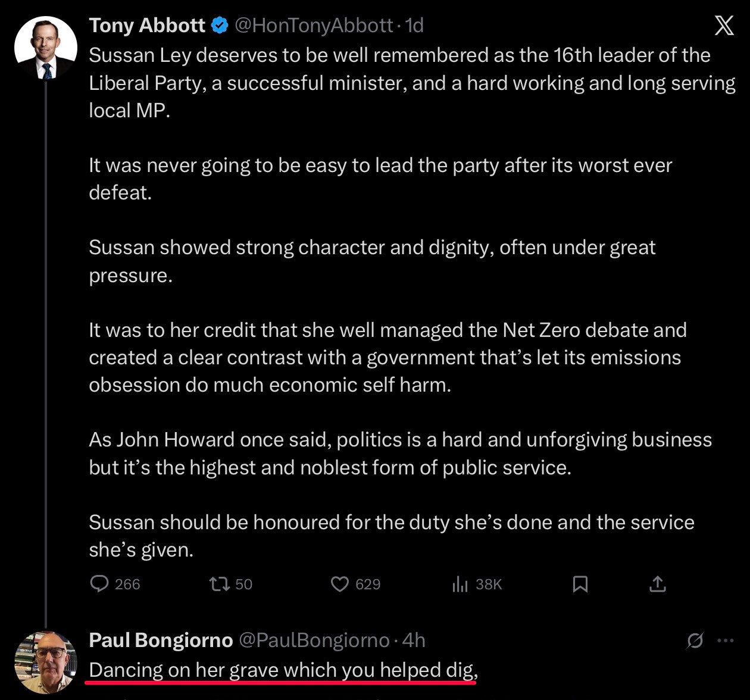Open the @HonTonyAbbott handle link
This screenshot has width=750, height=700.
(x=314, y=26)
